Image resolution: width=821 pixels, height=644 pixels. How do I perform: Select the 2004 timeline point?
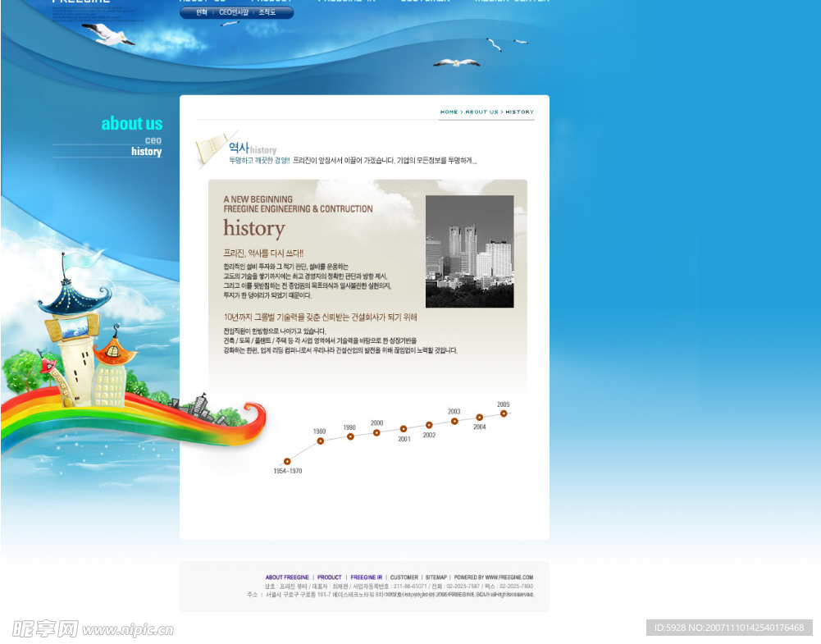point(479,418)
